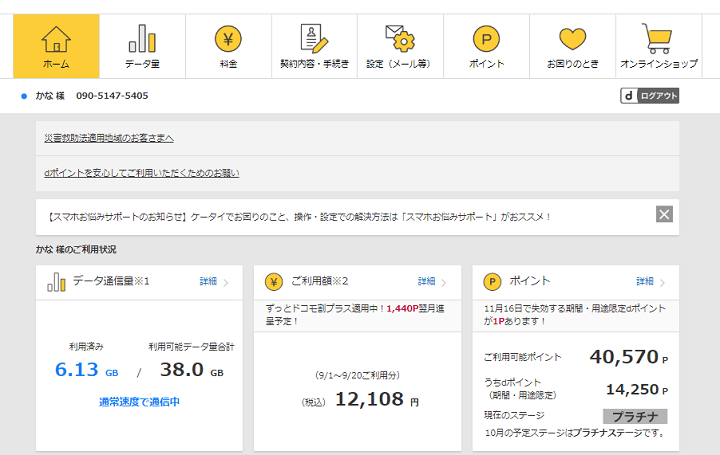The image size is (720, 455).
Task: Switch to the ポイント tab
Action: 486,46
